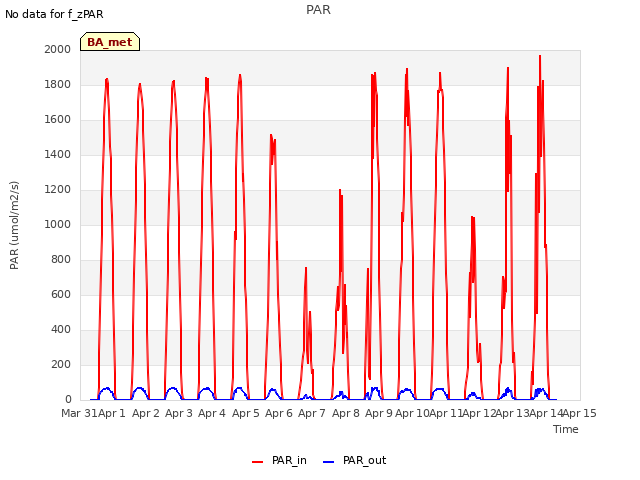The image size is (640, 480).
Task: Click the Mar 31 x-axis label
Action: (79, 413)
